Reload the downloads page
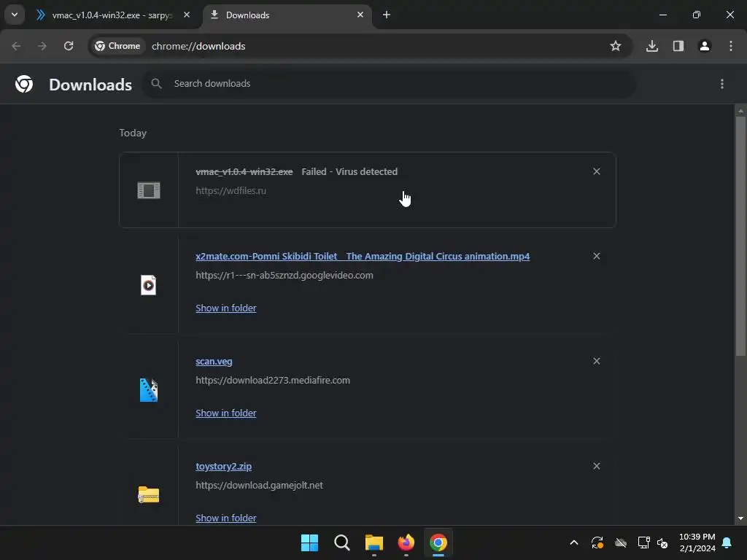The width and height of the screenshot is (747, 560). (69, 46)
